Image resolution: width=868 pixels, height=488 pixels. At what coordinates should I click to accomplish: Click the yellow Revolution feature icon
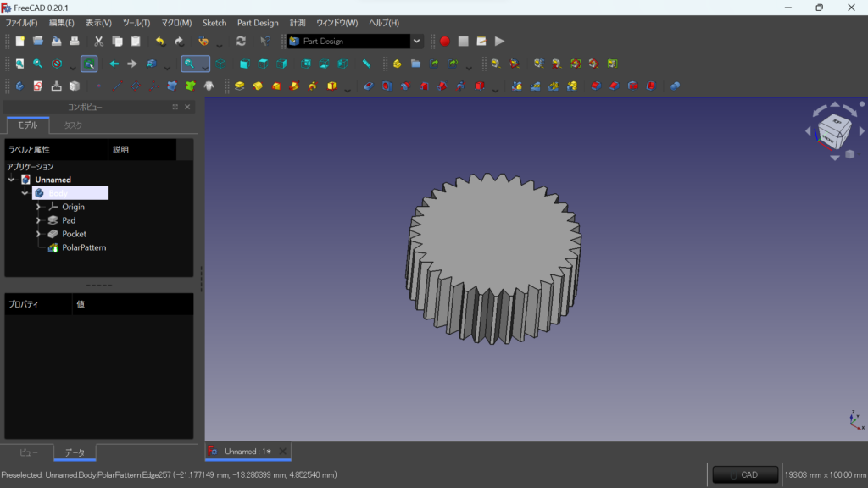coord(258,86)
